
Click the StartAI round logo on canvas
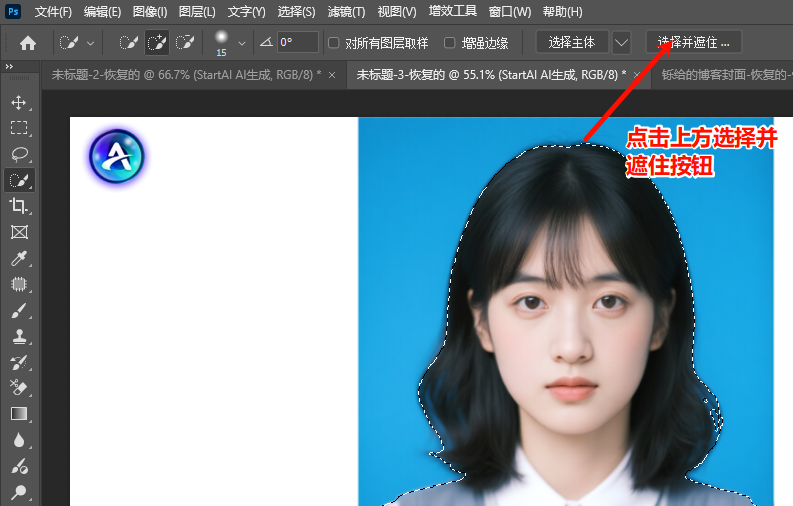point(117,156)
